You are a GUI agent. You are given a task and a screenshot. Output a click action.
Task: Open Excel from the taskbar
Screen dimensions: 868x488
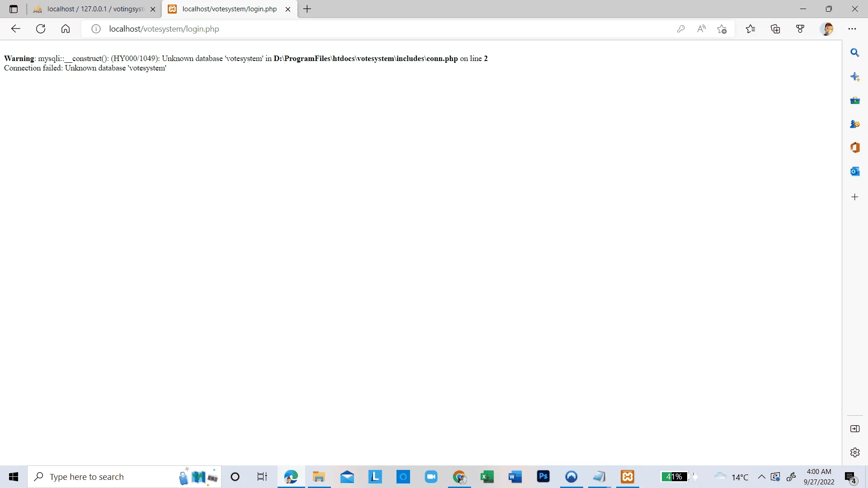click(x=487, y=477)
